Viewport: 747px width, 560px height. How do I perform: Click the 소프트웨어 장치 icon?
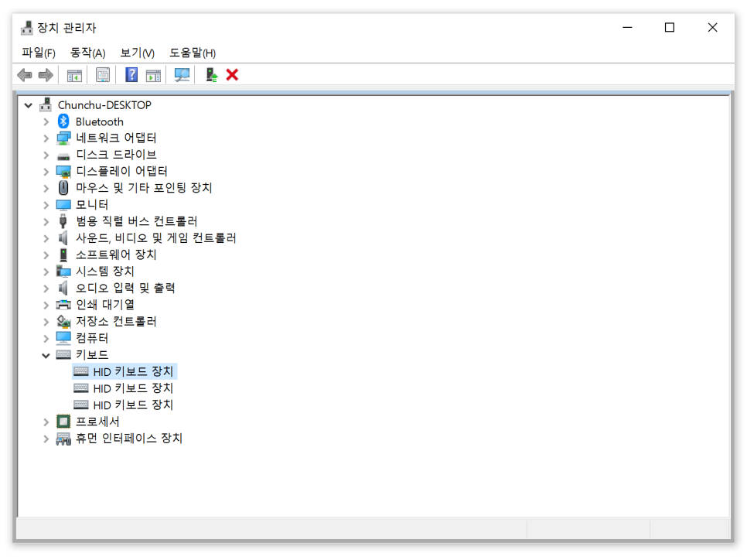[63, 254]
